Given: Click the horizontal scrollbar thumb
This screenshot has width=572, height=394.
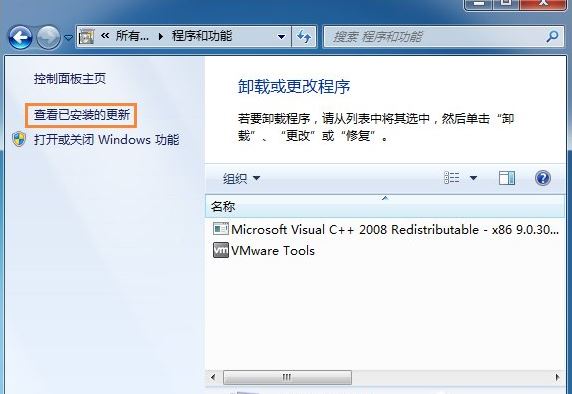Looking at the screenshot, I should pyautogui.click(x=287, y=377).
